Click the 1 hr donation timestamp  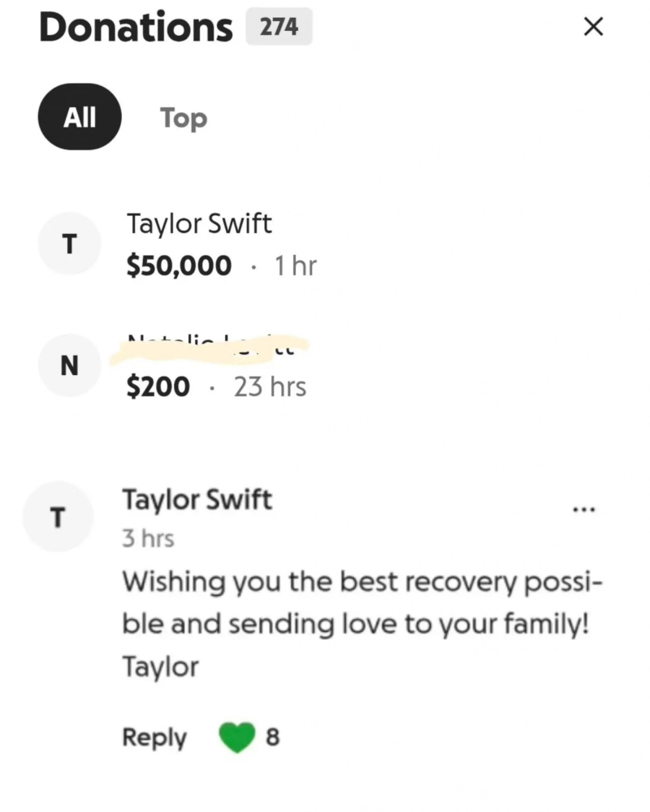pyautogui.click(x=296, y=266)
